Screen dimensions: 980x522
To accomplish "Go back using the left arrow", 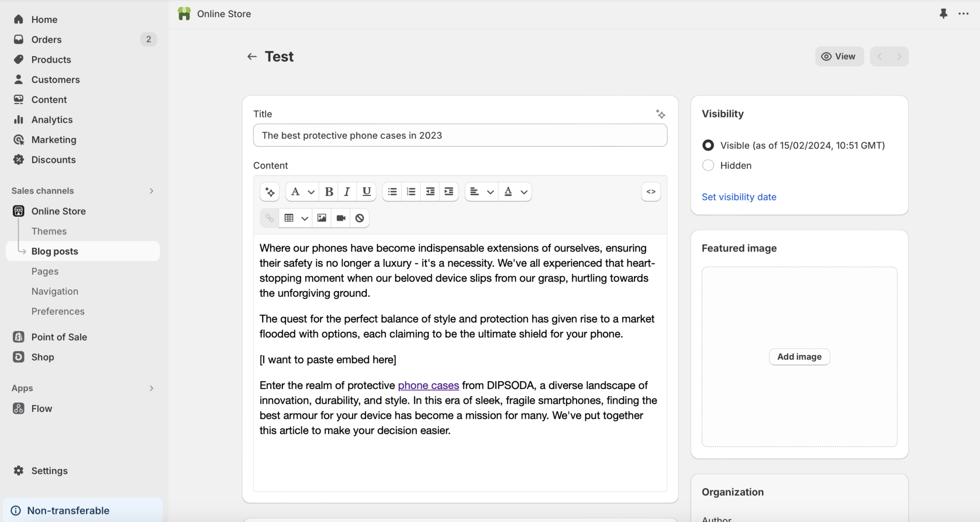I will pyautogui.click(x=252, y=57).
